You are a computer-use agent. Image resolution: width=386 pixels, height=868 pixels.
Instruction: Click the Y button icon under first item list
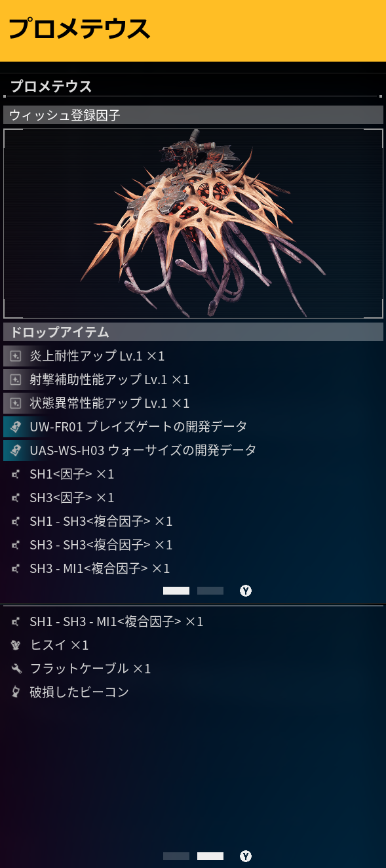point(246,591)
